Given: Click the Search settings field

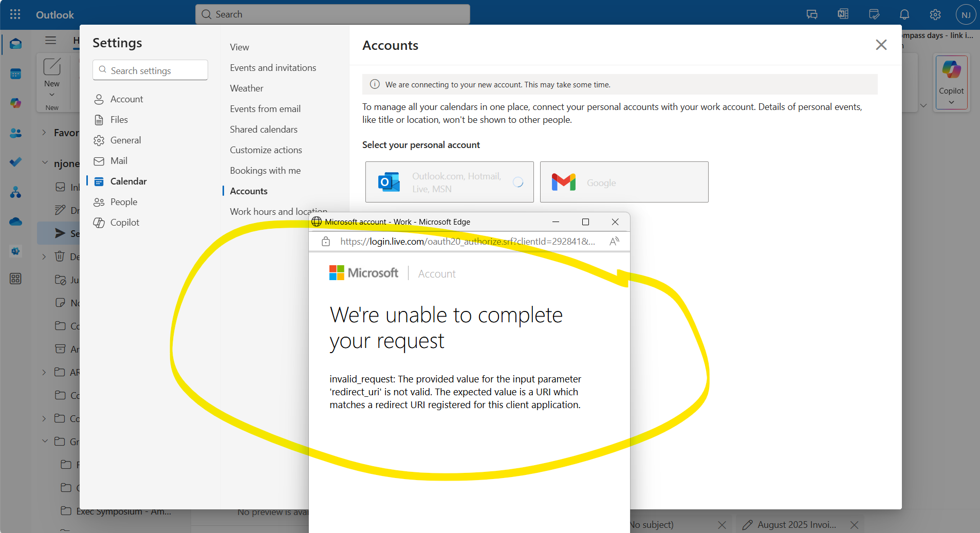Looking at the screenshot, I should [150, 70].
